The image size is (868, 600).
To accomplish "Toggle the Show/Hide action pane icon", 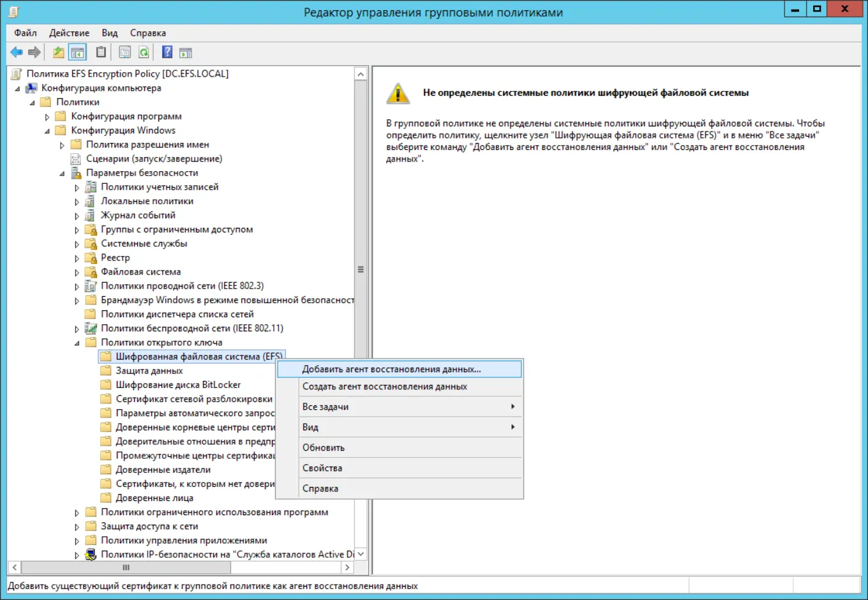I will pyautogui.click(x=186, y=52).
